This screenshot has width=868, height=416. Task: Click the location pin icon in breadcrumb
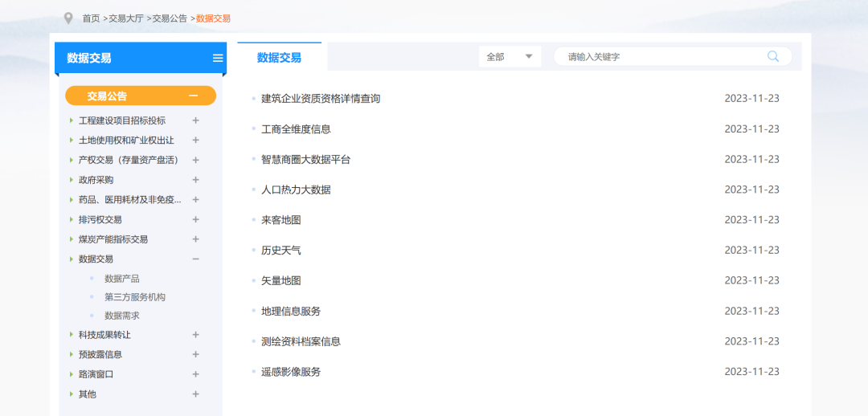coord(68,18)
